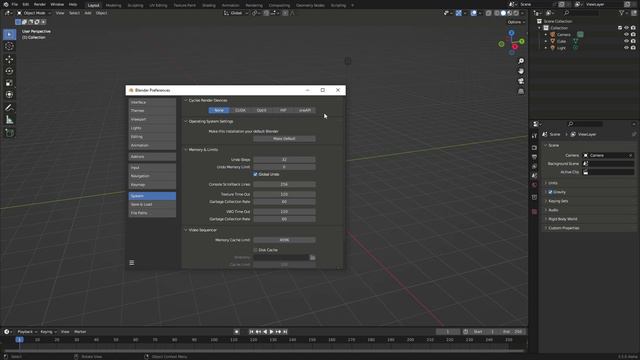Select the Rotate tool in viewport toolbar
The width and height of the screenshot is (640, 360).
pos(9,71)
